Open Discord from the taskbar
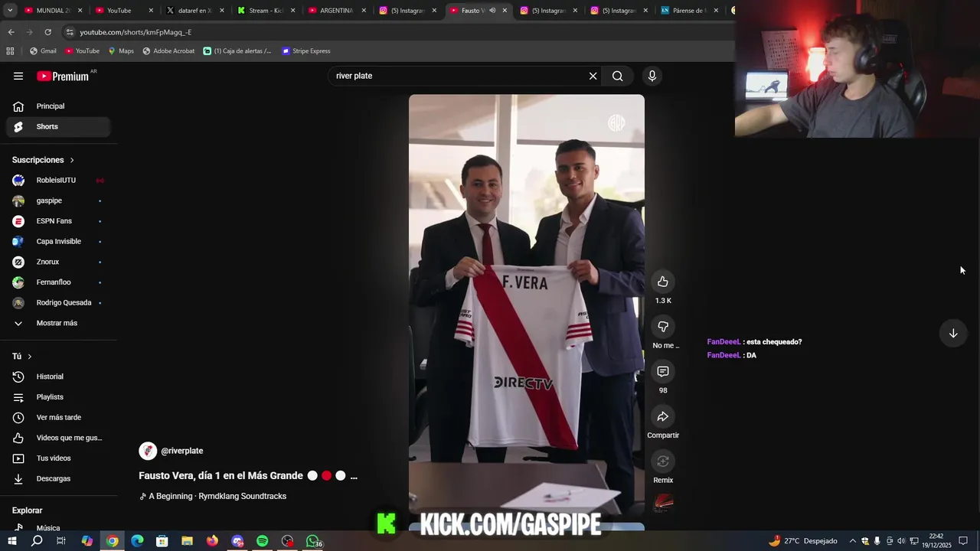This screenshot has height=551, width=980. (237, 541)
